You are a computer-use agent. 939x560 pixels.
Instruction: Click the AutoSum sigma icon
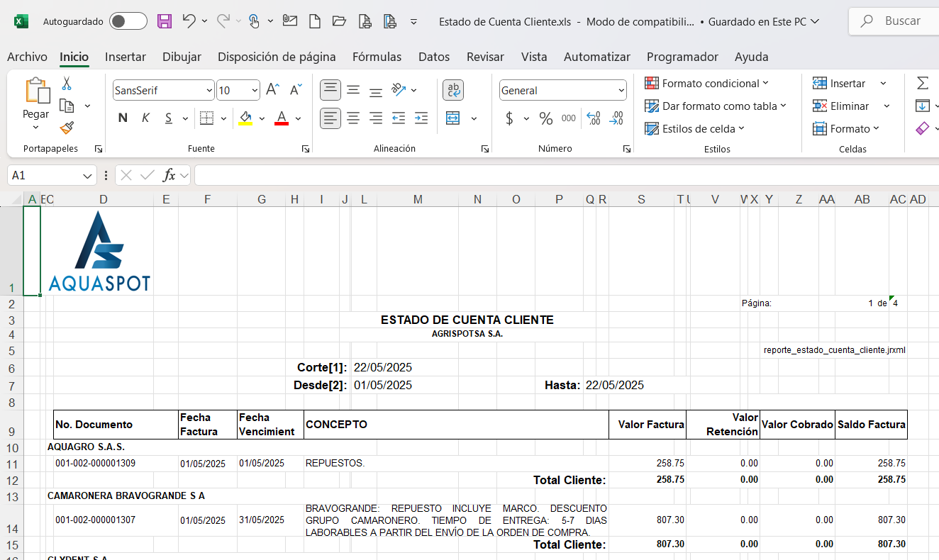922,84
